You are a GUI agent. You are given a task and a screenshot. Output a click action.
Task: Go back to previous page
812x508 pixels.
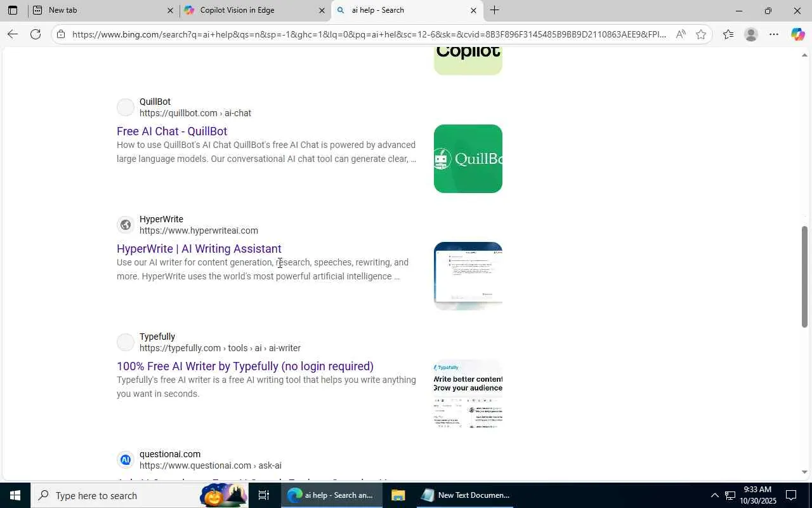13,34
